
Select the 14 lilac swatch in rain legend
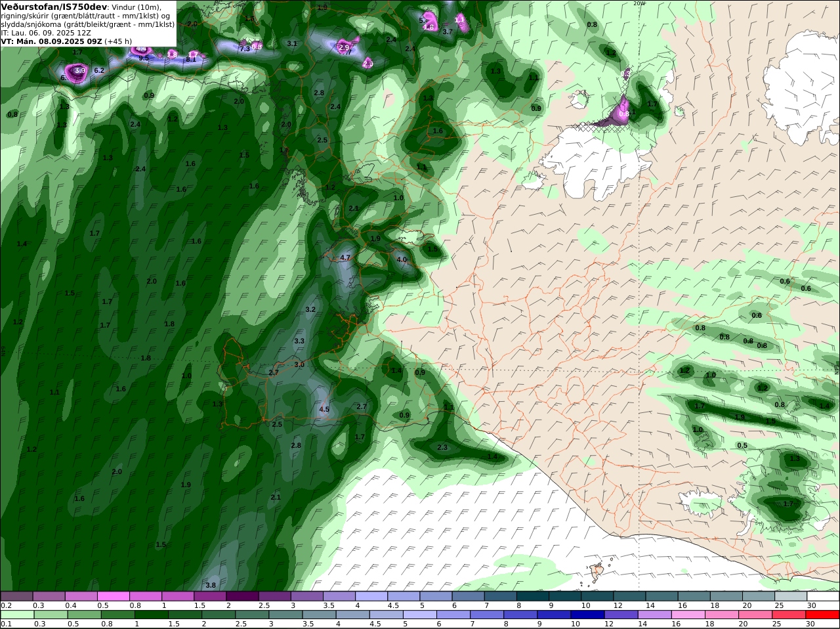(654, 615)
